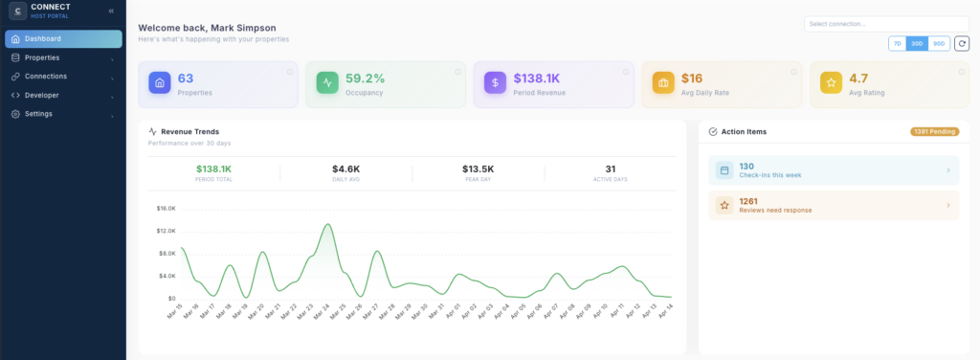The image size is (980, 360).
Task: Expand the Properties sidebar menu
Action: point(63,57)
